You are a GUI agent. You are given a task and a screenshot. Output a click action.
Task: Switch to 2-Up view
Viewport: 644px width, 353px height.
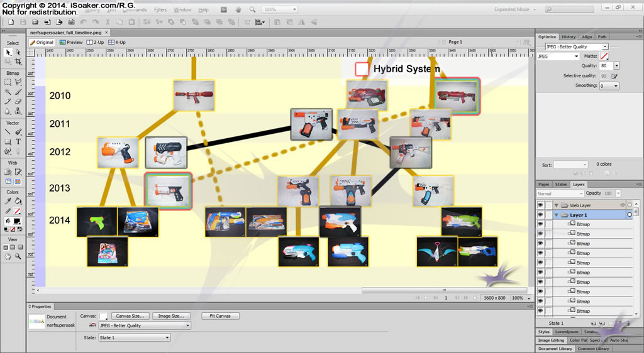[x=96, y=42]
